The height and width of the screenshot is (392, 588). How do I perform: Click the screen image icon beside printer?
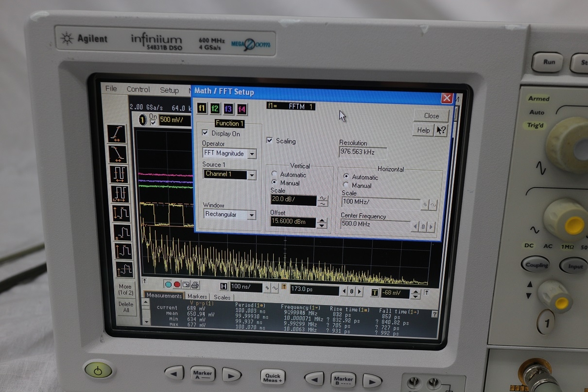click(x=186, y=285)
